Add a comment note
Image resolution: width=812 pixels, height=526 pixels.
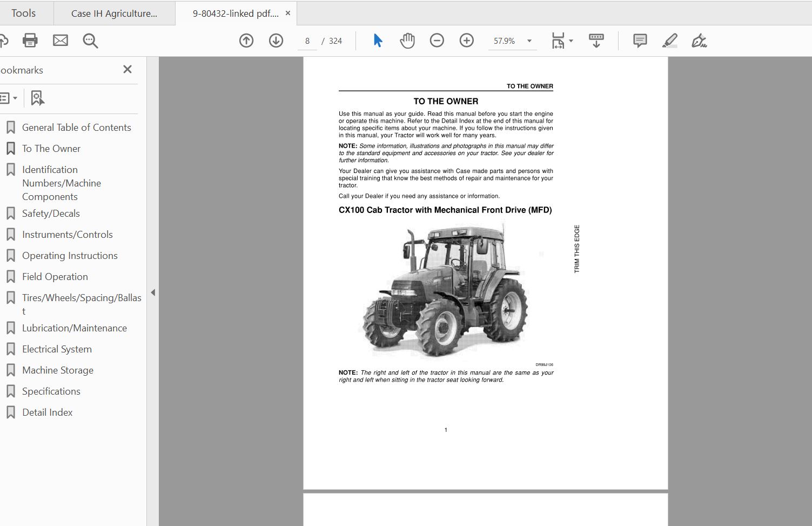[x=640, y=41]
